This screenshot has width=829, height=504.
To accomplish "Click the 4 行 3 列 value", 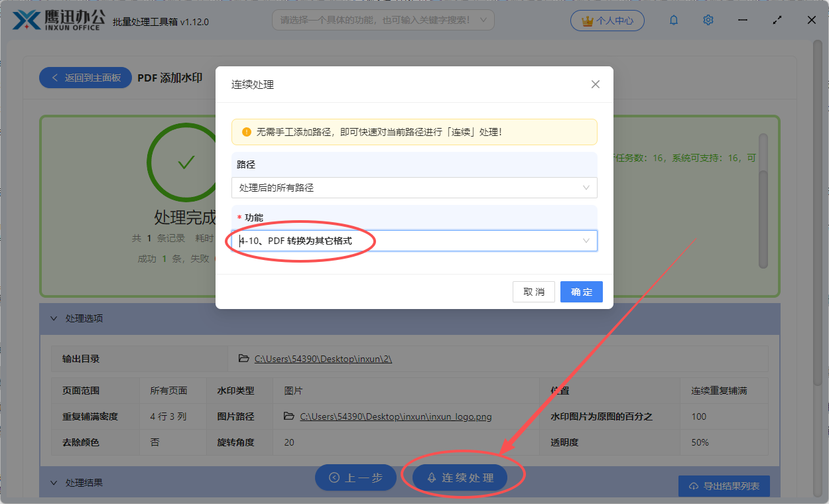I will click(x=168, y=416).
